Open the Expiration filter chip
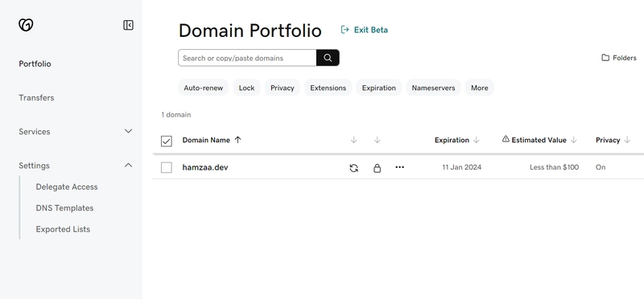Image resolution: width=644 pixels, height=299 pixels. point(378,88)
